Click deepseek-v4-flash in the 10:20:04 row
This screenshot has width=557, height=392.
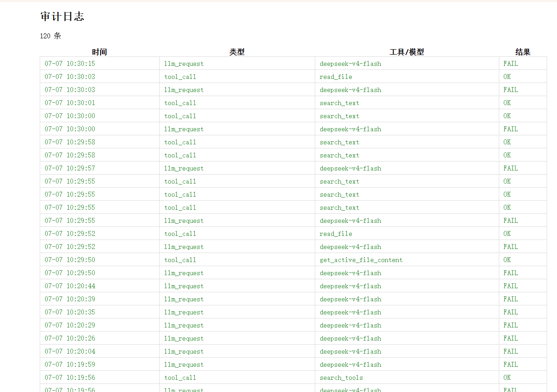(x=350, y=351)
